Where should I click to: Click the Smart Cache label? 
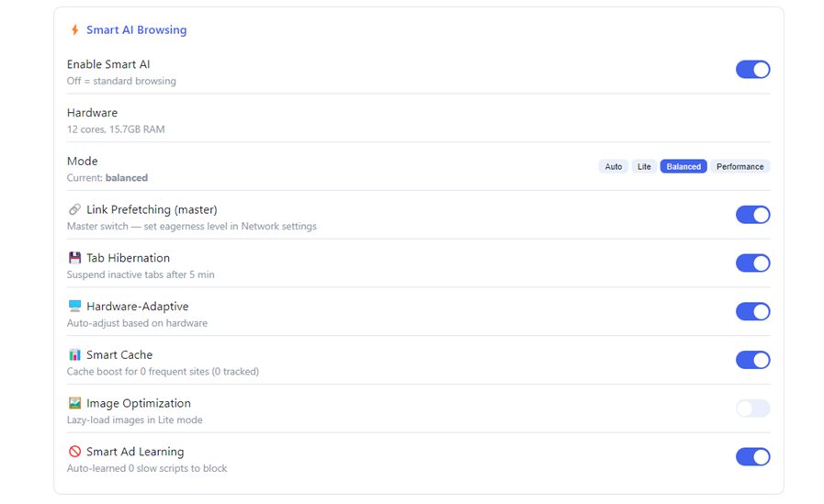point(119,355)
